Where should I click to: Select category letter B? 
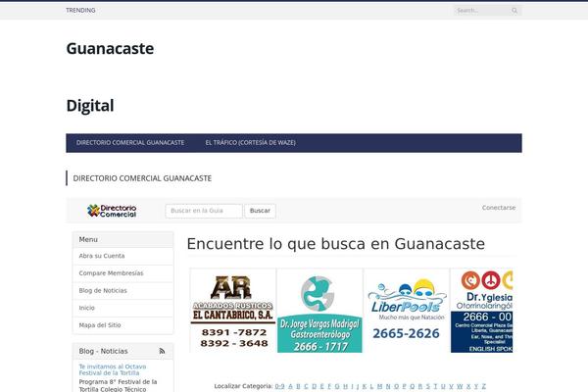click(x=298, y=386)
